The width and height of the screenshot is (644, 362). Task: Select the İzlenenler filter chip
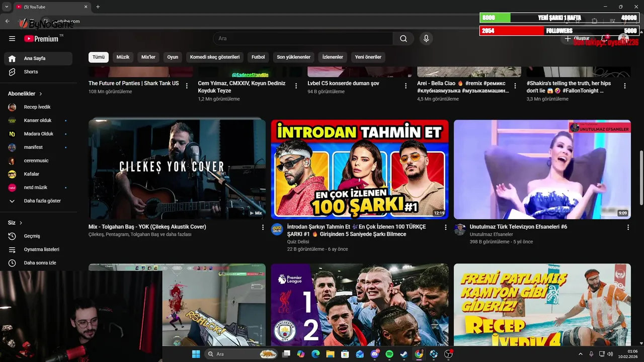[x=333, y=57]
